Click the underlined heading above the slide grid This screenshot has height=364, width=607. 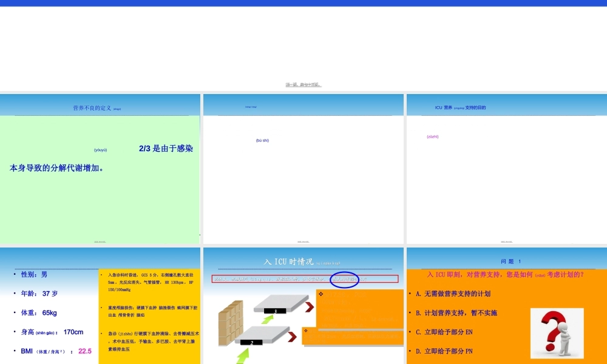[x=303, y=84]
